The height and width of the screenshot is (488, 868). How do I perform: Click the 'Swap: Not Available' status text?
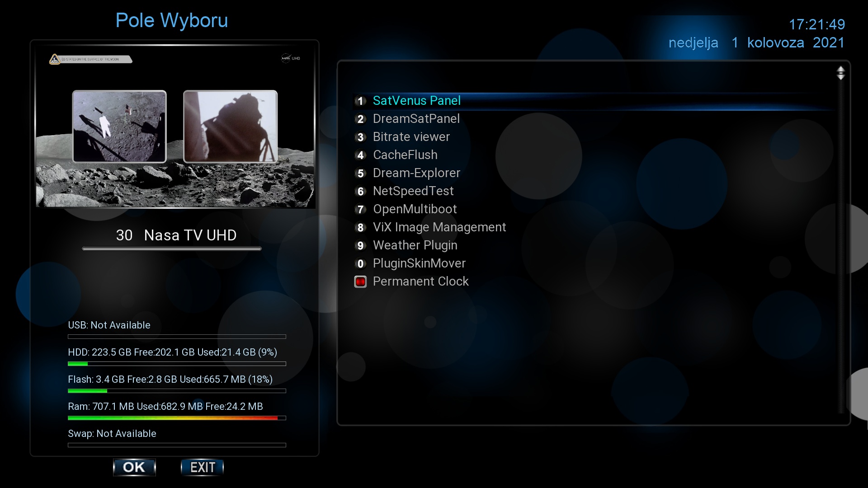(x=112, y=434)
